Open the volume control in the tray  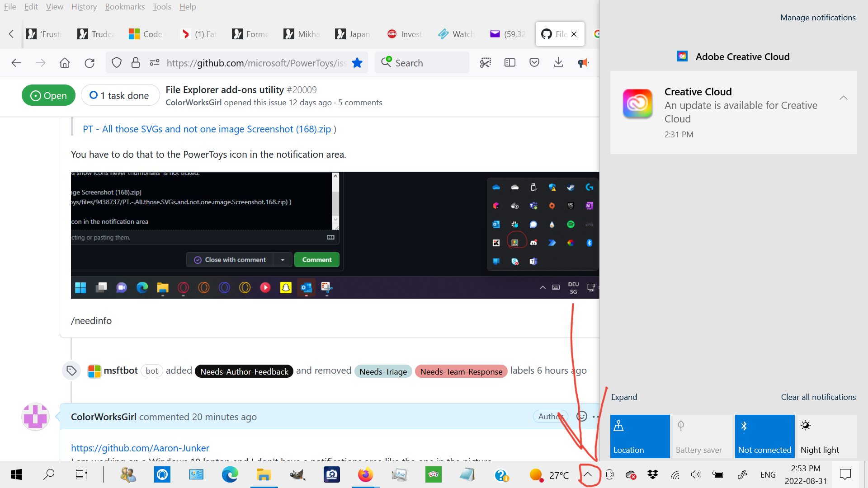click(696, 474)
